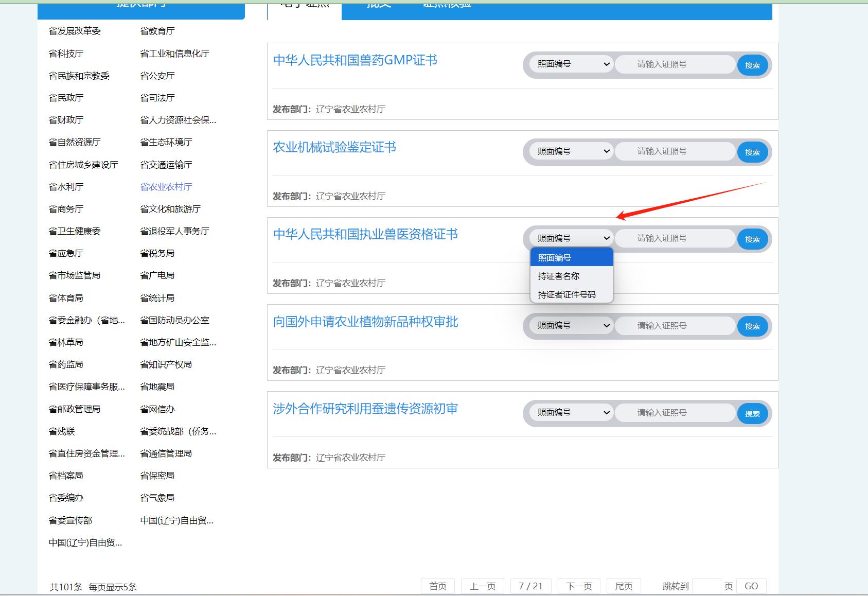Click 搜索 button for 中华人民共和国执业兽医资格证书
This screenshot has width=868, height=596.
click(752, 239)
